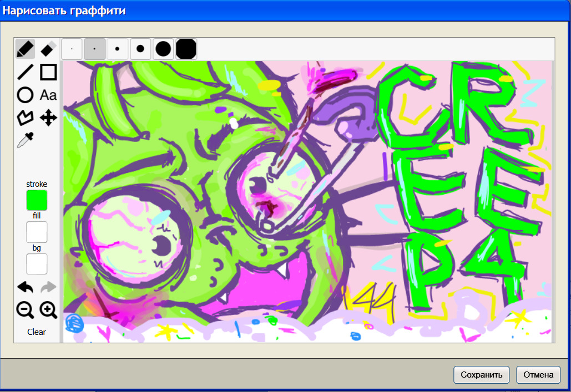Choose the fourth brush size dot
Screen dimensions: 571x392
click(140, 49)
